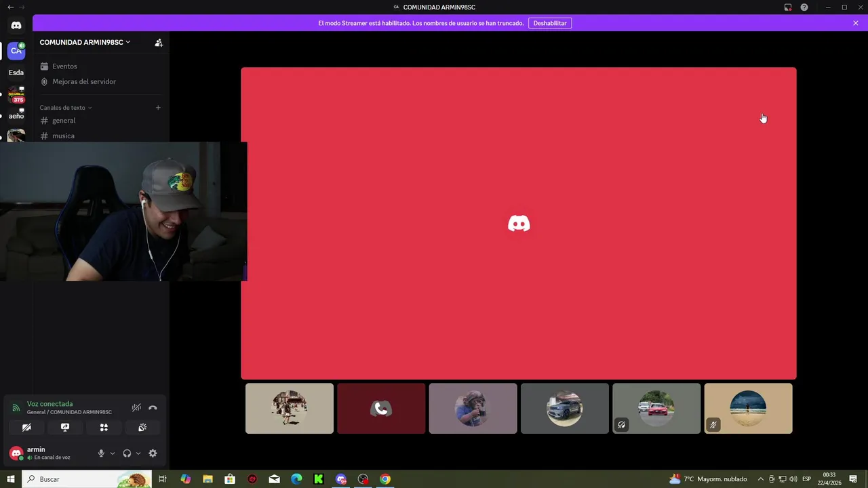This screenshot has width=868, height=488.
Task: Turn on the camera
Action: (x=26, y=428)
